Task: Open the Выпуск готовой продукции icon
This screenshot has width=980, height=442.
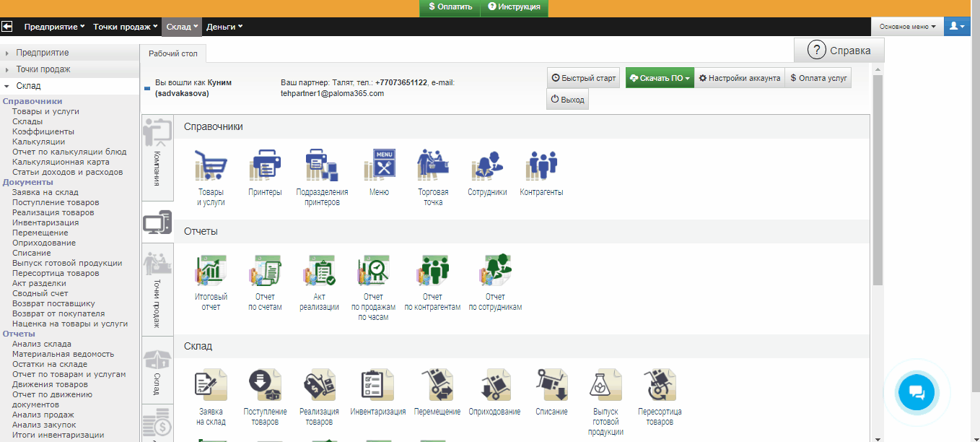Action: tap(605, 386)
